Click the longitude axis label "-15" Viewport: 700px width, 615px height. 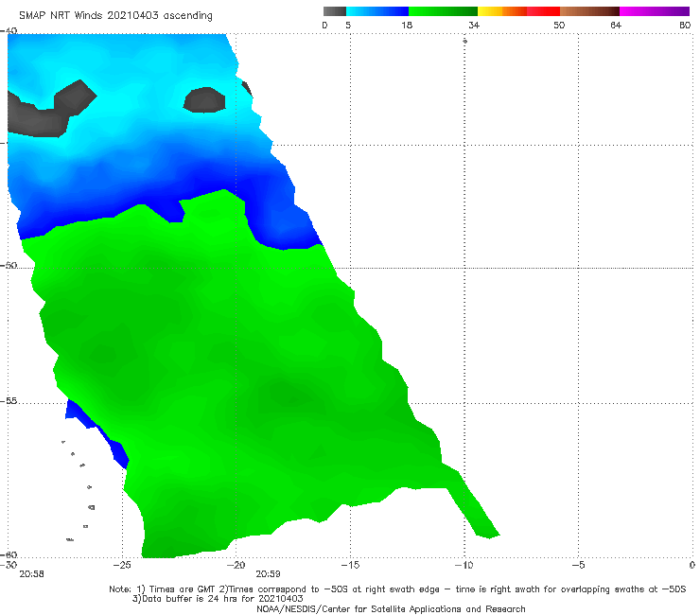pyautogui.click(x=350, y=565)
